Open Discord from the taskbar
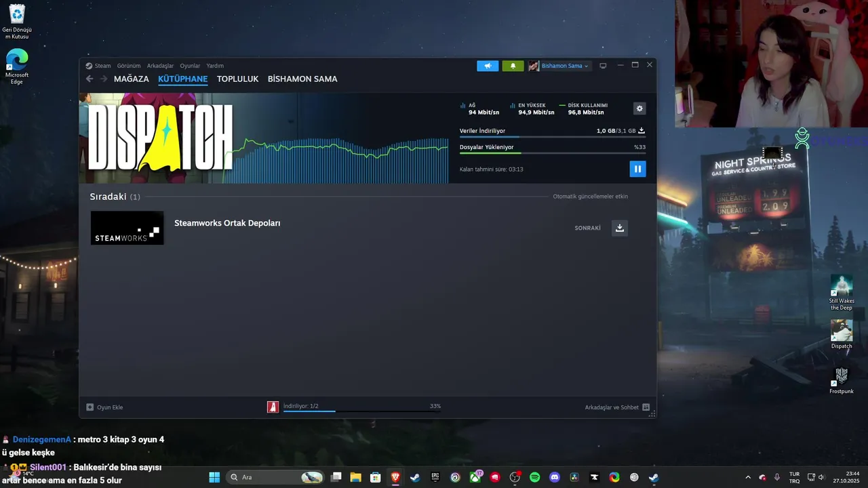Viewport: 868px width, 488px height. tap(555, 477)
